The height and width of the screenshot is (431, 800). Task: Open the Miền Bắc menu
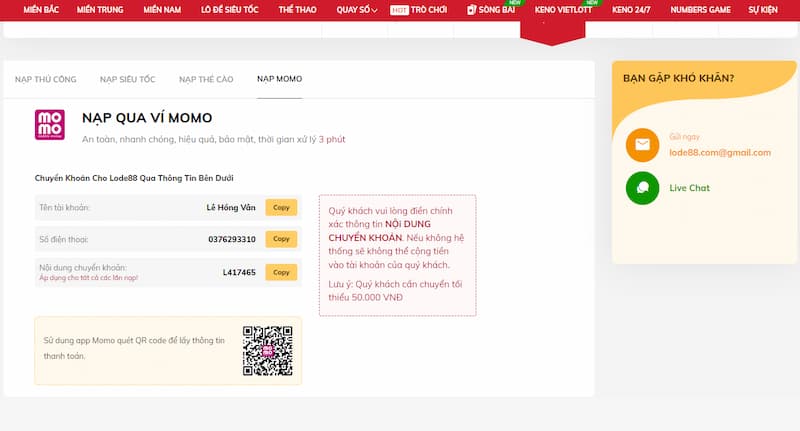(41, 10)
